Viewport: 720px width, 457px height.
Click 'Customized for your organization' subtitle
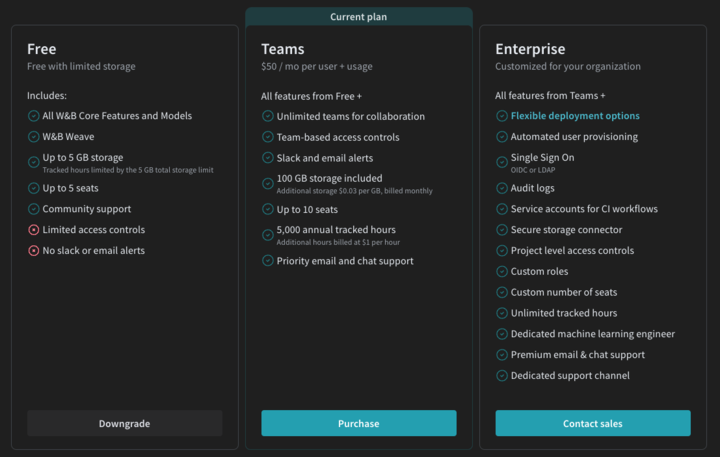point(568,66)
